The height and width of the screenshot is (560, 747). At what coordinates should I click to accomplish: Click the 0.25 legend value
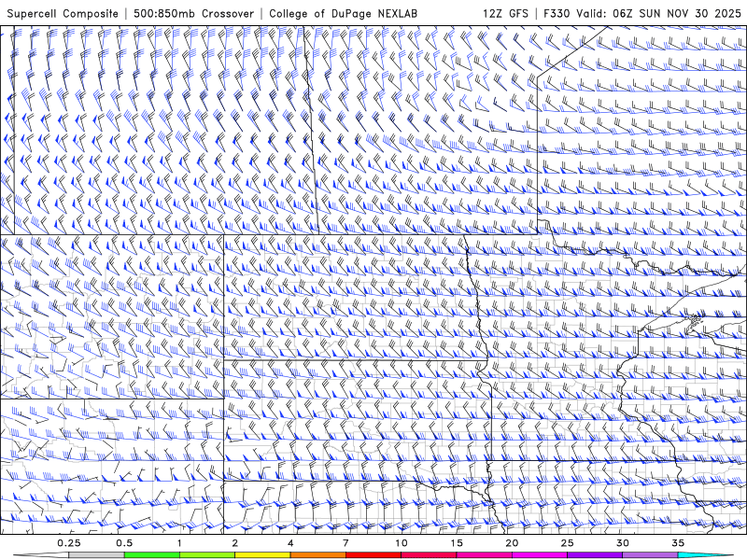point(68,543)
